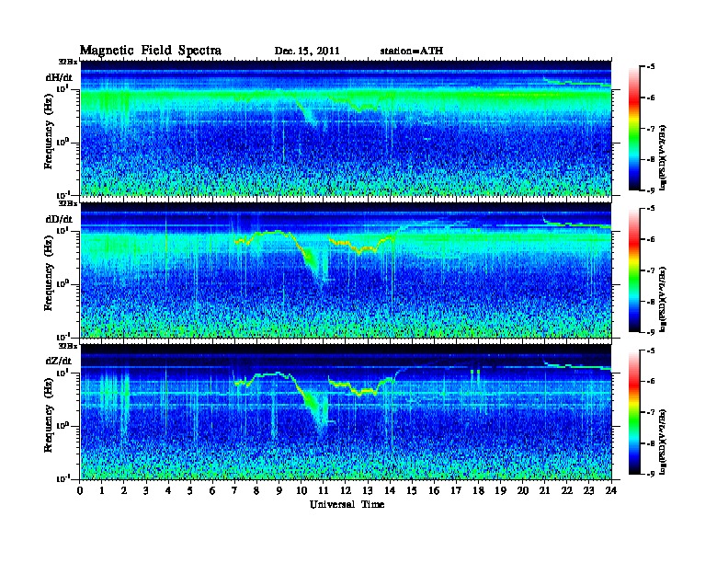Click hour "22" on the Universal Time axis
This screenshot has height=563, width=728.
click(567, 491)
